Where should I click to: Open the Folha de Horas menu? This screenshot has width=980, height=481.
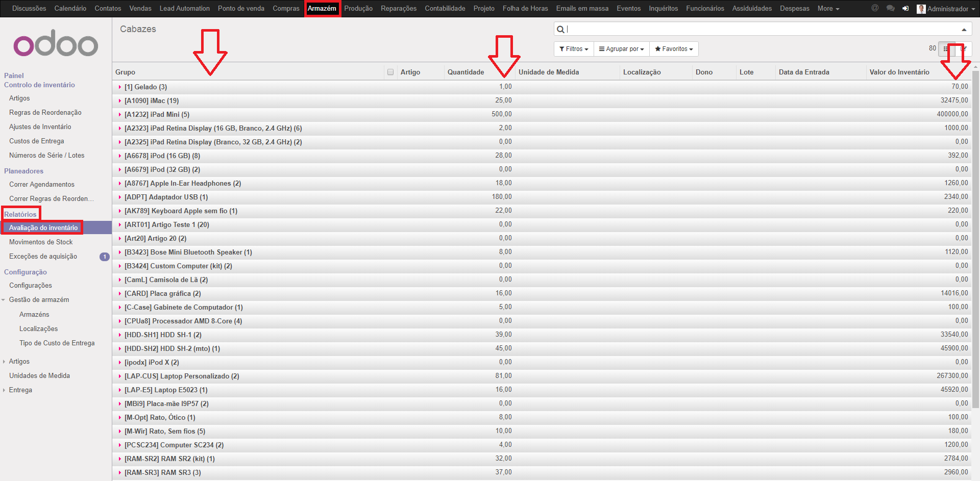point(525,8)
